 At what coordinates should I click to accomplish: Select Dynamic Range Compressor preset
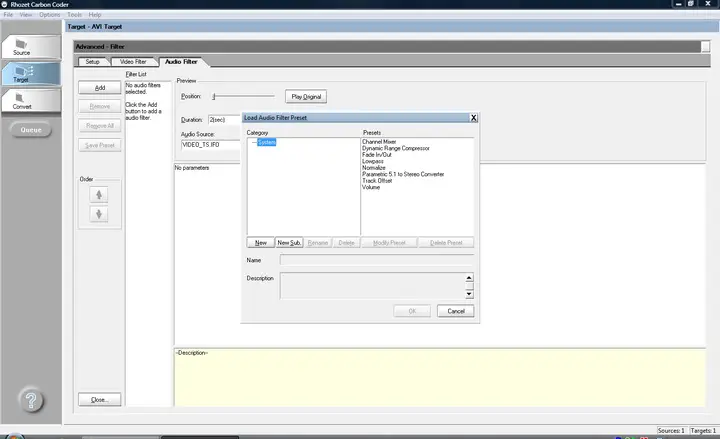click(x=395, y=148)
